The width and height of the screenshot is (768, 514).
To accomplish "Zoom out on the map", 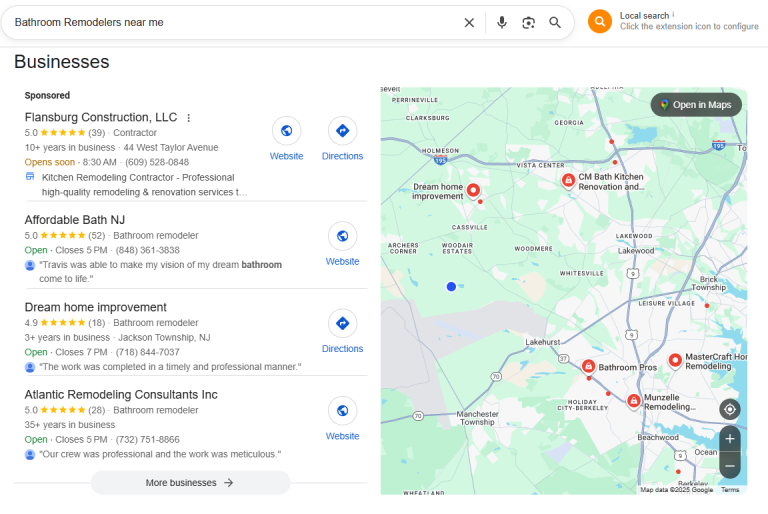I will [x=730, y=465].
